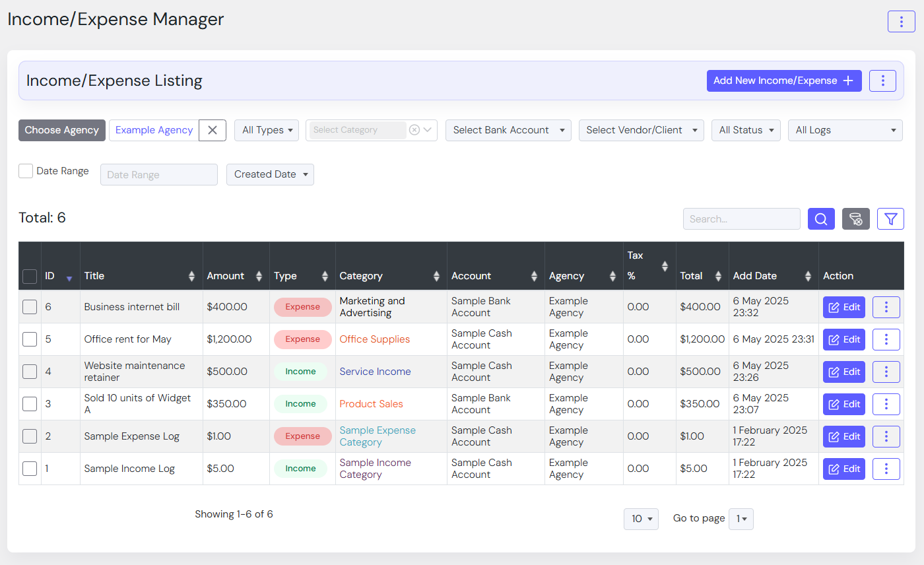Expand the All Types dropdown
924x565 pixels.
pyautogui.click(x=267, y=130)
